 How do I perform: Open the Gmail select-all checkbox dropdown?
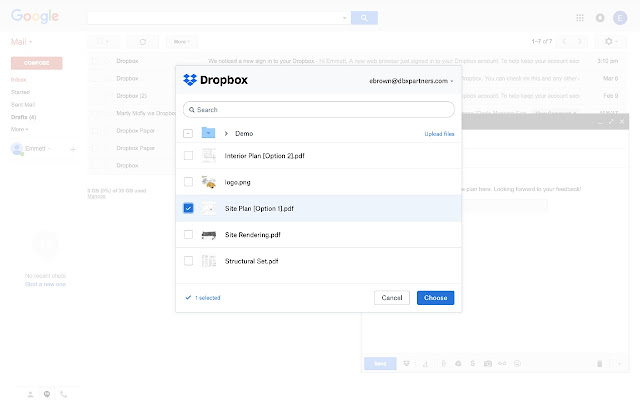click(x=103, y=42)
